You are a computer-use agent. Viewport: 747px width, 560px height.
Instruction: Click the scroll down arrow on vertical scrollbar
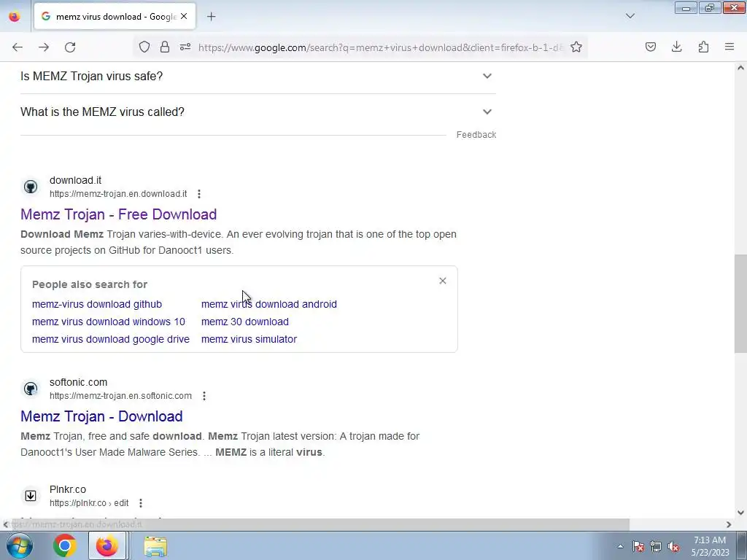pos(740,513)
